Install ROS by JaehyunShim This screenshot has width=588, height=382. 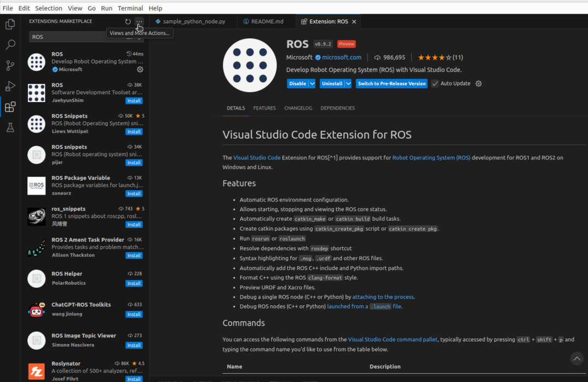134,100
